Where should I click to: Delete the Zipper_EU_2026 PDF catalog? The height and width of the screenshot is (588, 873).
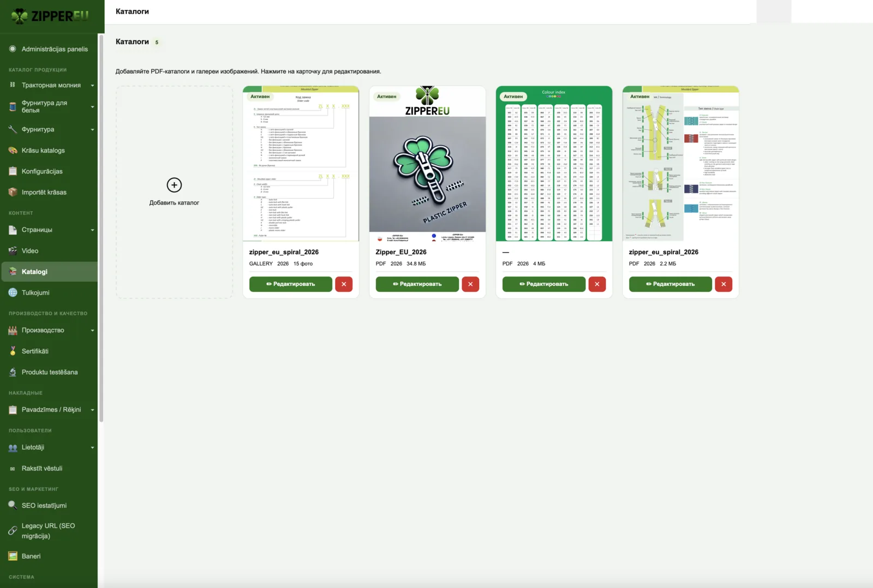470,284
